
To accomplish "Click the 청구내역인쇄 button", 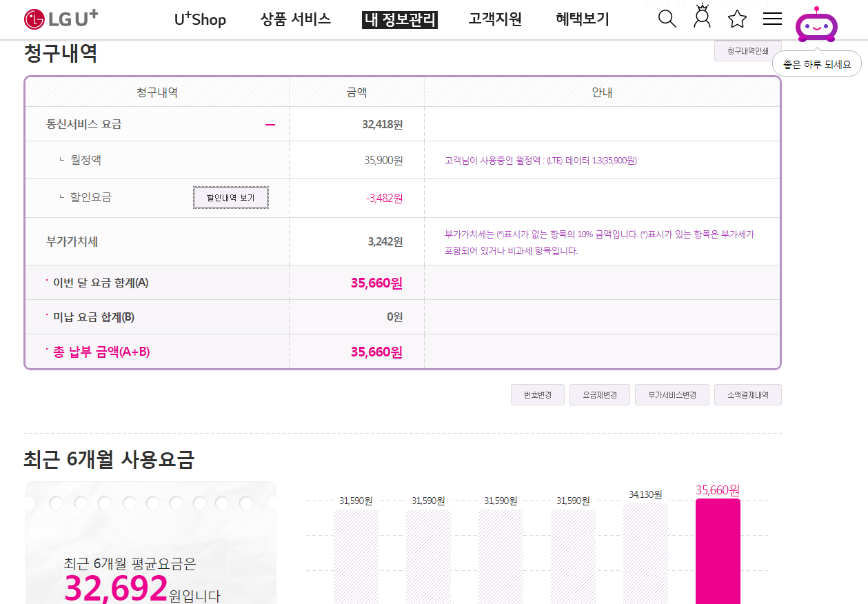I will 747,51.
